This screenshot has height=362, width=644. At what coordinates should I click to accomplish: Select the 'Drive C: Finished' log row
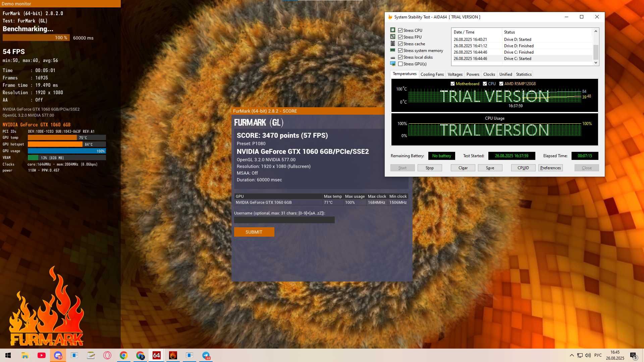(x=522, y=52)
